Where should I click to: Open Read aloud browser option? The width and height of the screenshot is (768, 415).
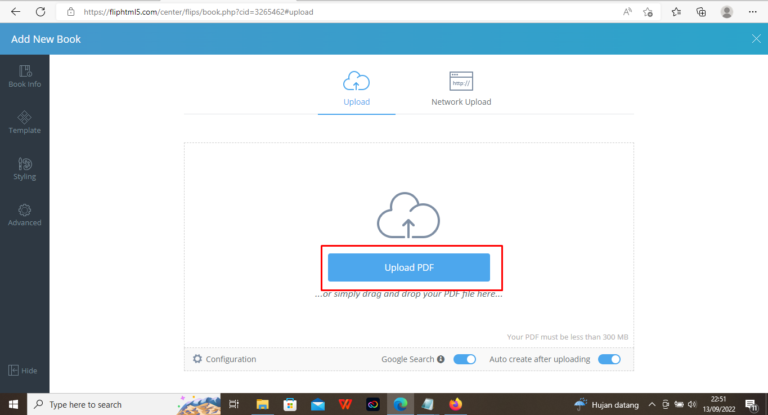click(627, 12)
